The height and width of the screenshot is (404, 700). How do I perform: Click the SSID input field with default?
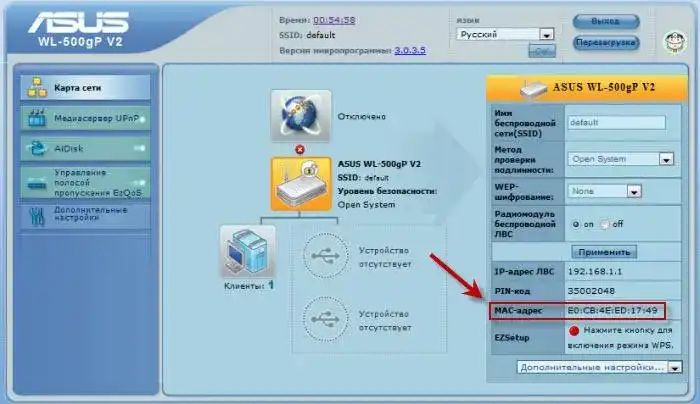click(x=617, y=122)
